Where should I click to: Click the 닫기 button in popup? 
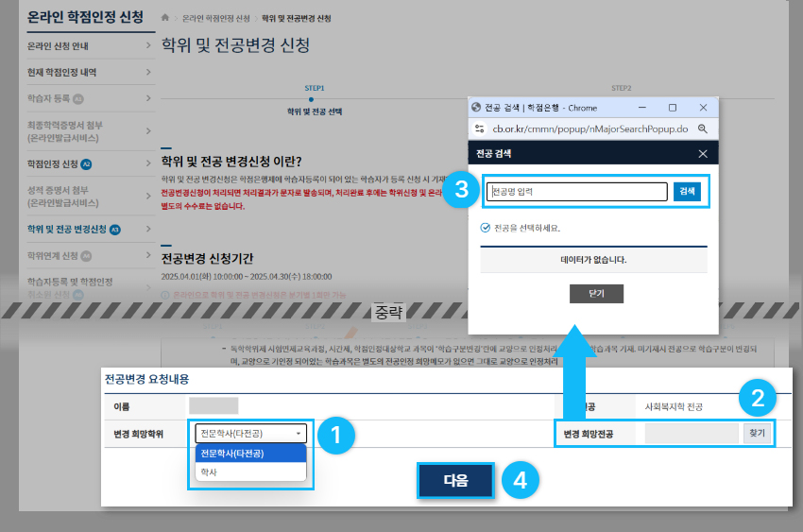[x=596, y=293]
